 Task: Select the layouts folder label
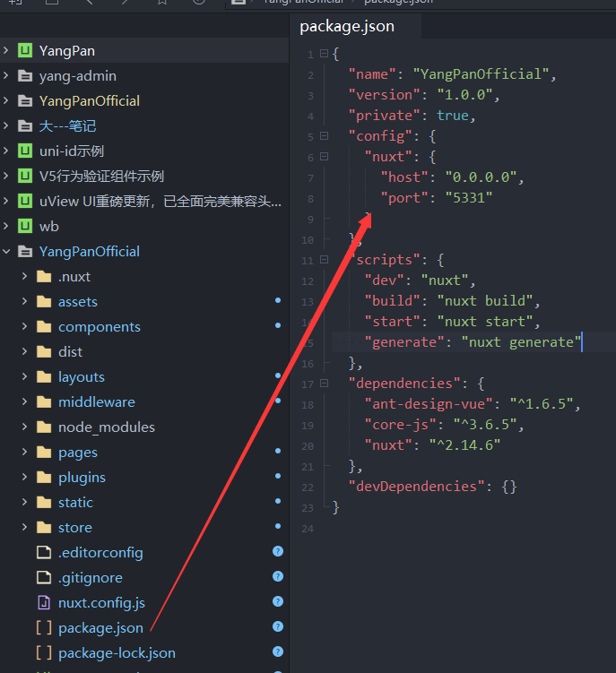pyautogui.click(x=82, y=377)
